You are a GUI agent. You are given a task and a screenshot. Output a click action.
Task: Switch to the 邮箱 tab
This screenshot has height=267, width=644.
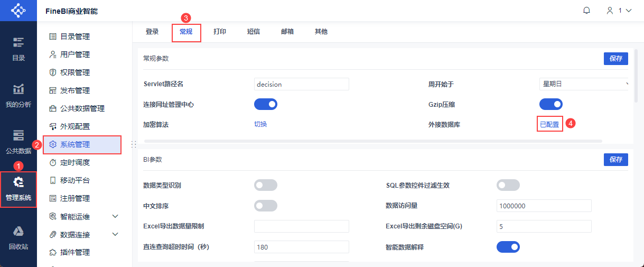coord(287,32)
